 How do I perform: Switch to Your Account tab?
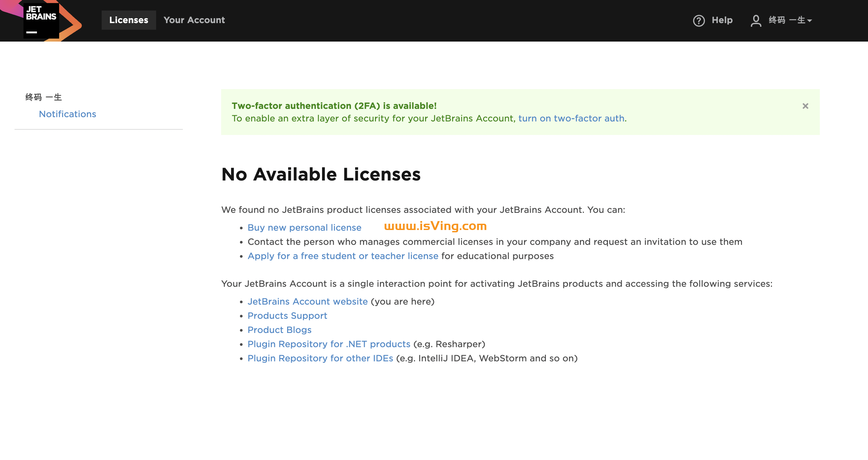194,20
